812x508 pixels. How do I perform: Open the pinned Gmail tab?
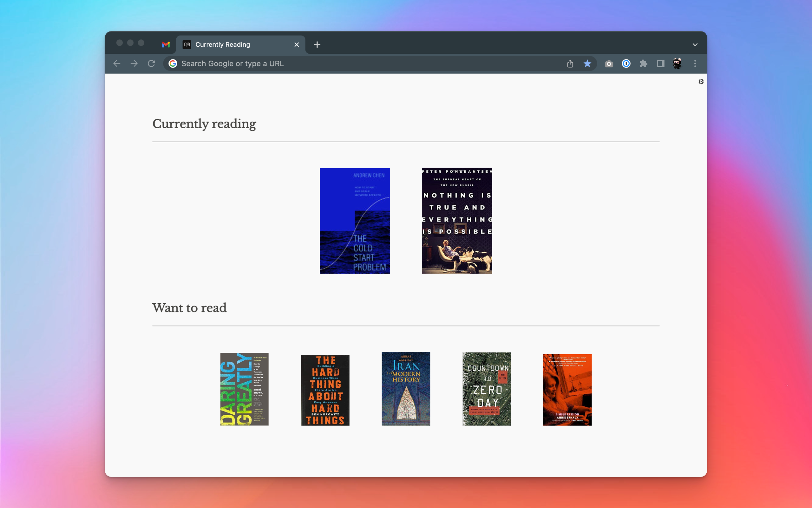166,44
